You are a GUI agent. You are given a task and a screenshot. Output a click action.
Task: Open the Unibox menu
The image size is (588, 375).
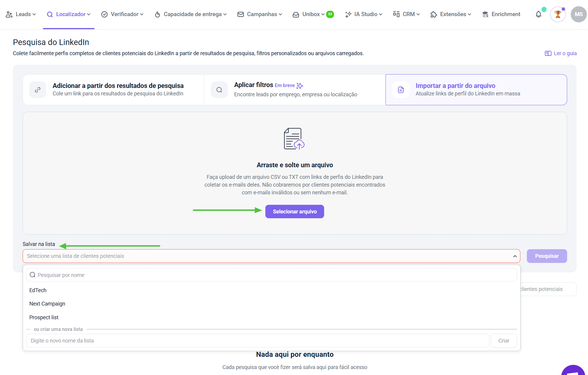point(313,14)
